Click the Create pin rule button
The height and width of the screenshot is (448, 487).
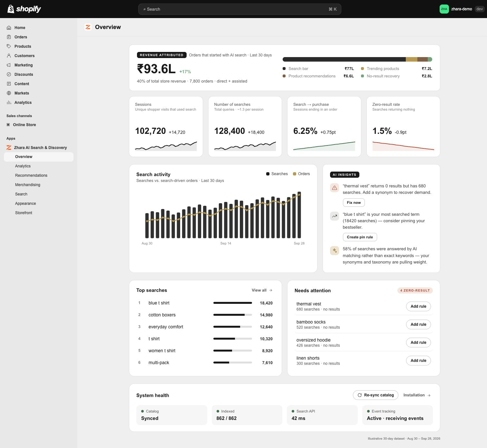[x=360, y=237]
